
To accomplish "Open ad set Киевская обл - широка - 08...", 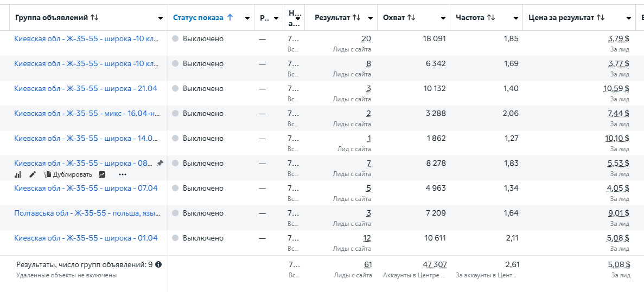I will click(x=84, y=163).
